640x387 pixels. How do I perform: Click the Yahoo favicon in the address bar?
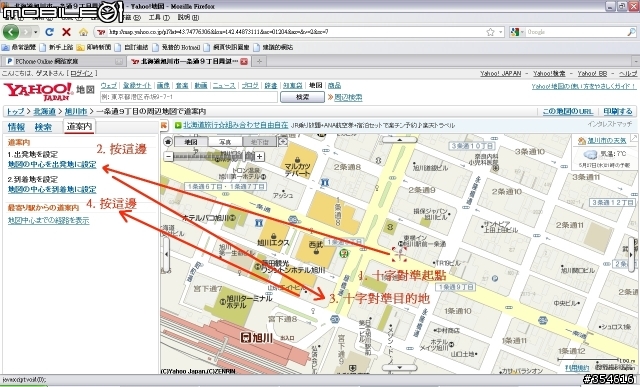[101, 32]
